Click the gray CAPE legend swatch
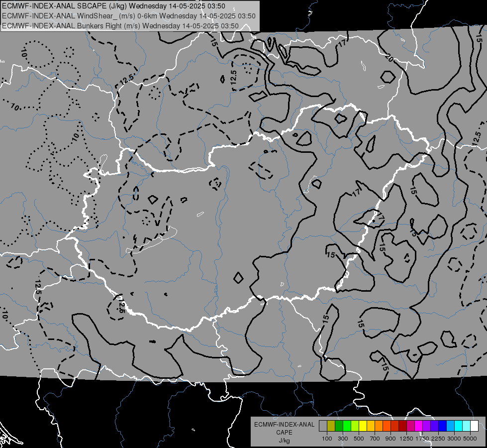Image resolution: width=487 pixels, height=448 pixels. click(323, 426)
